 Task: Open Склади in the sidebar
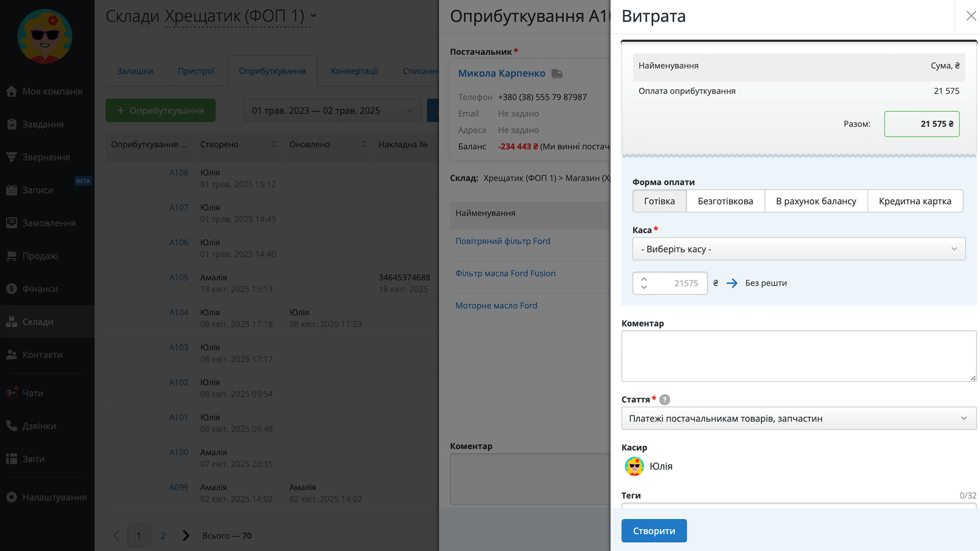(47, 321)
